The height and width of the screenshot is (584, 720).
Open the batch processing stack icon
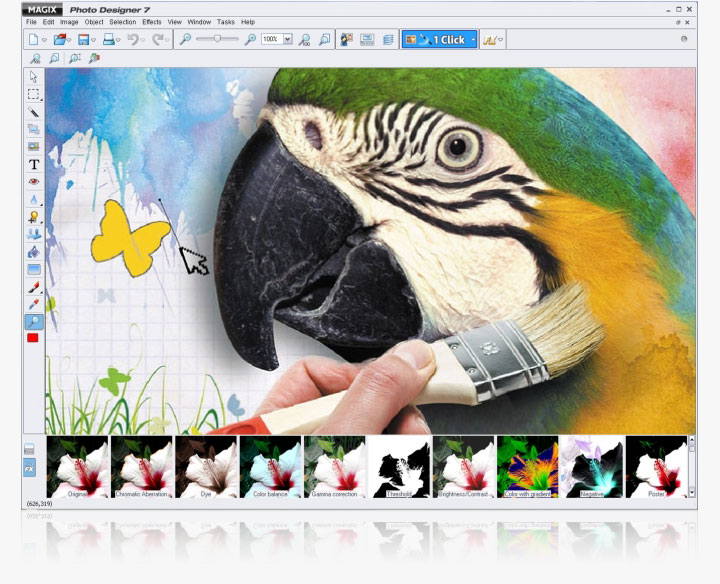point(388,39)
